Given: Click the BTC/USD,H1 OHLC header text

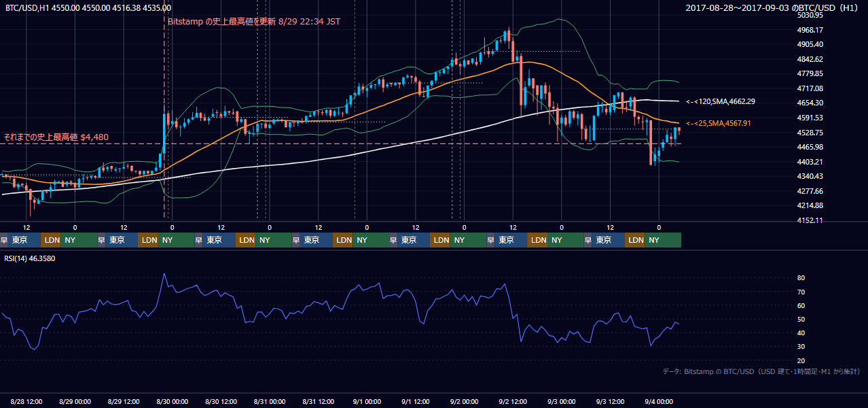Looking at the screenshot, I should coord(88,8).
